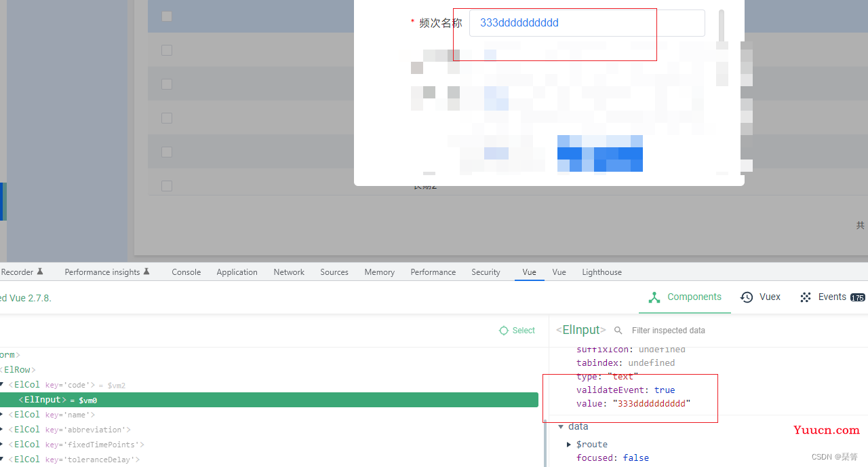Toggle the select-all checkbox in the table header
Screen dimensions: 868x467
point(167,16)
